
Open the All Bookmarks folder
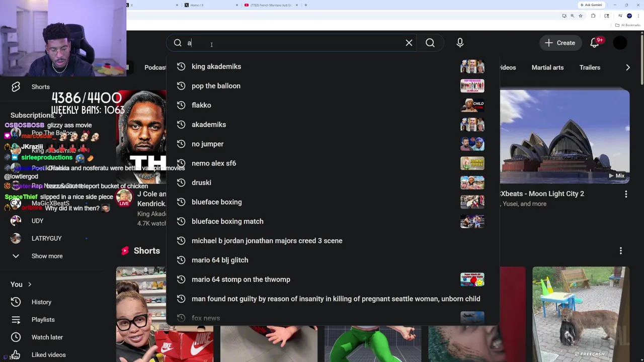(x=628, y=25)
